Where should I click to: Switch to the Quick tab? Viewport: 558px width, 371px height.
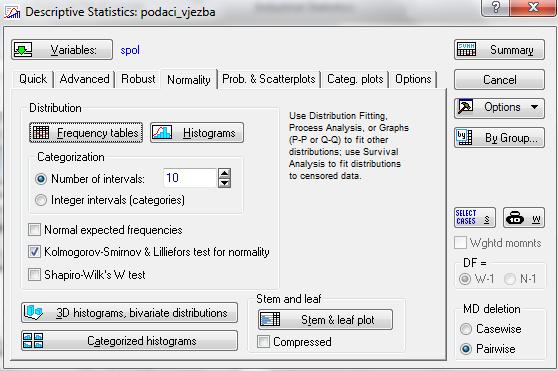coord(33,79)
